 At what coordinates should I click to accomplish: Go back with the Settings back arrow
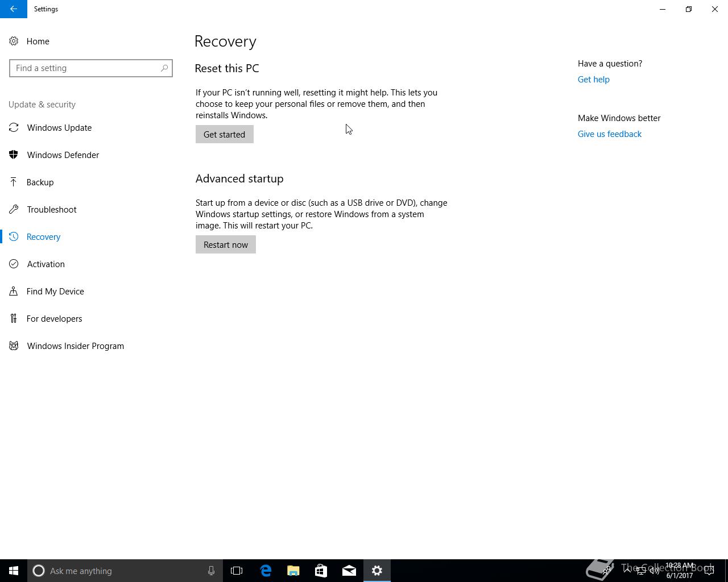click(x=14, y=9)
